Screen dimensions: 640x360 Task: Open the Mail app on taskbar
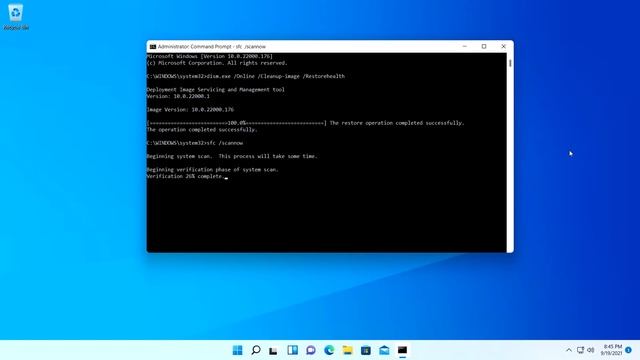coord(384,350)
